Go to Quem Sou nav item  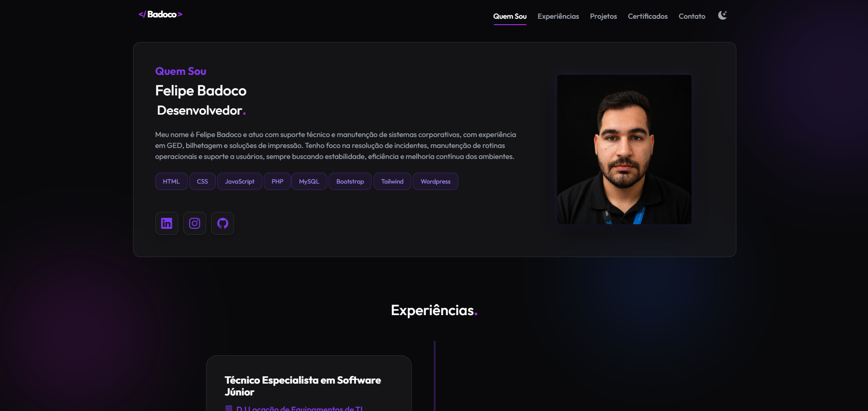pyautogui.click(x=510, y=16)
